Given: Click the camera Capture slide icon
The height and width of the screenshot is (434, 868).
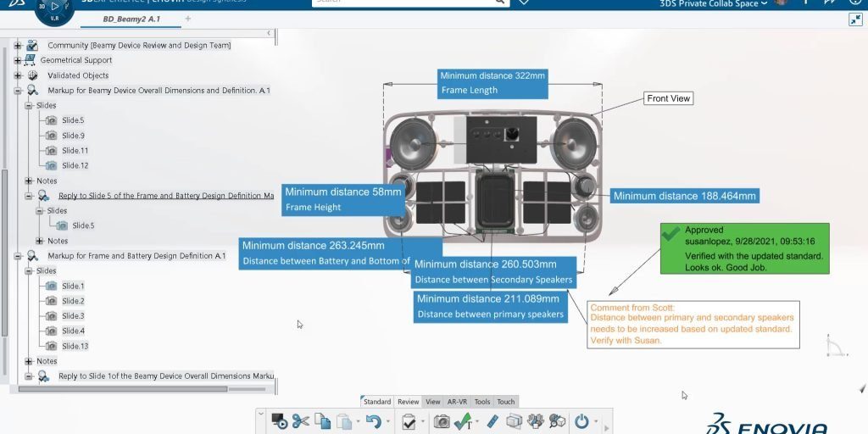Looking at the screenshot, I should tap(442, 422).
